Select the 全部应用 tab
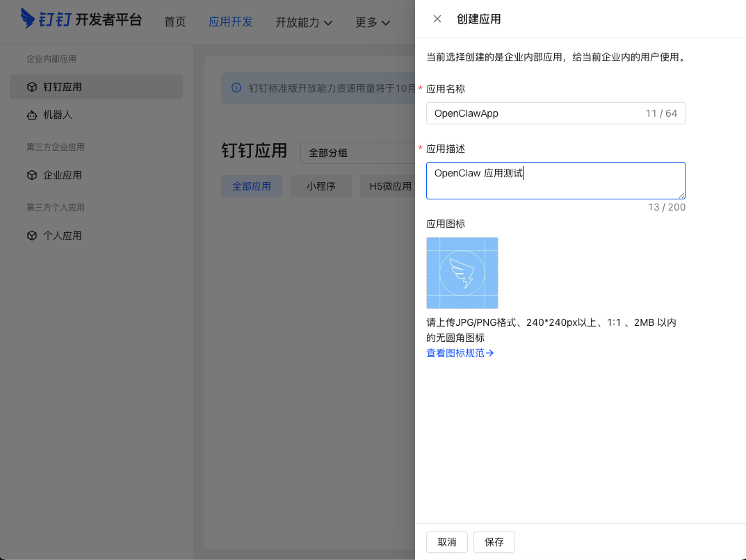Screen dimensions: 746x560 coord(251,186)
